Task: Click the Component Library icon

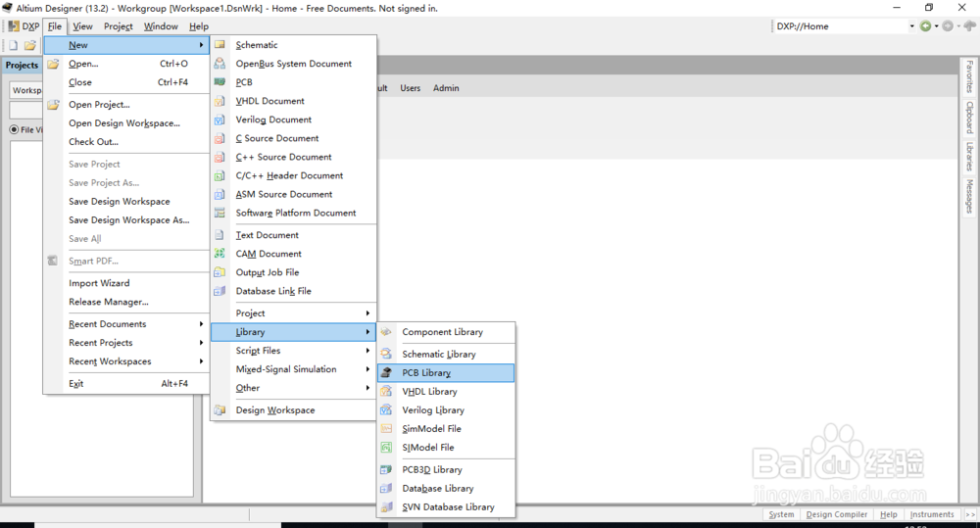Action: [x=386, y=332]
